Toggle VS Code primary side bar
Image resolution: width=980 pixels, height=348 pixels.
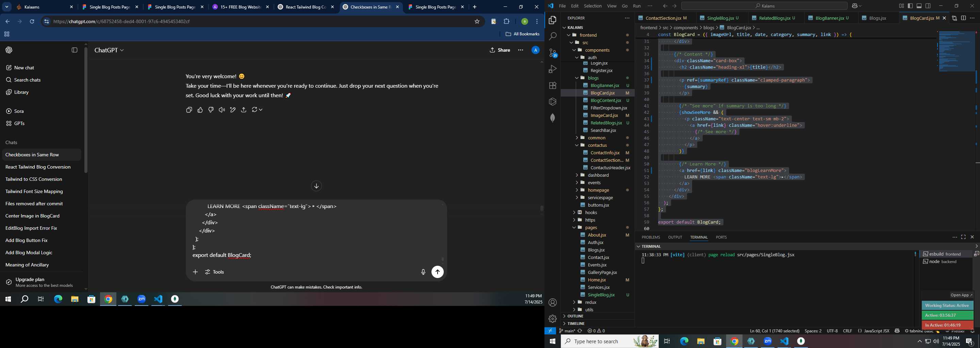910,6
